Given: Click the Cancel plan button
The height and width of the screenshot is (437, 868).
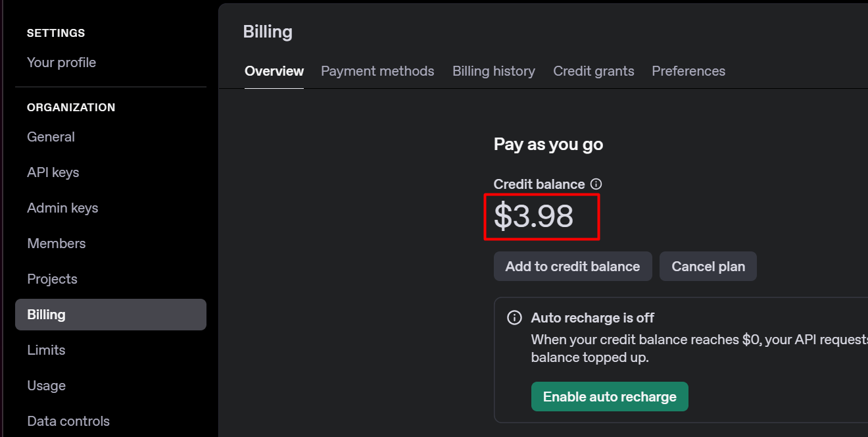Looking at the screenshot, I should click(708, 267).
